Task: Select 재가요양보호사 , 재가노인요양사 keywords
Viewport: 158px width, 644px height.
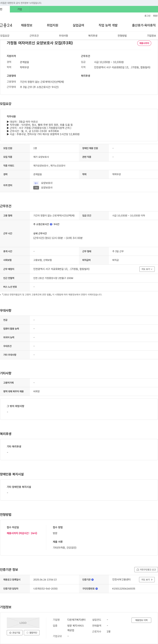Action: click(49, 166)
